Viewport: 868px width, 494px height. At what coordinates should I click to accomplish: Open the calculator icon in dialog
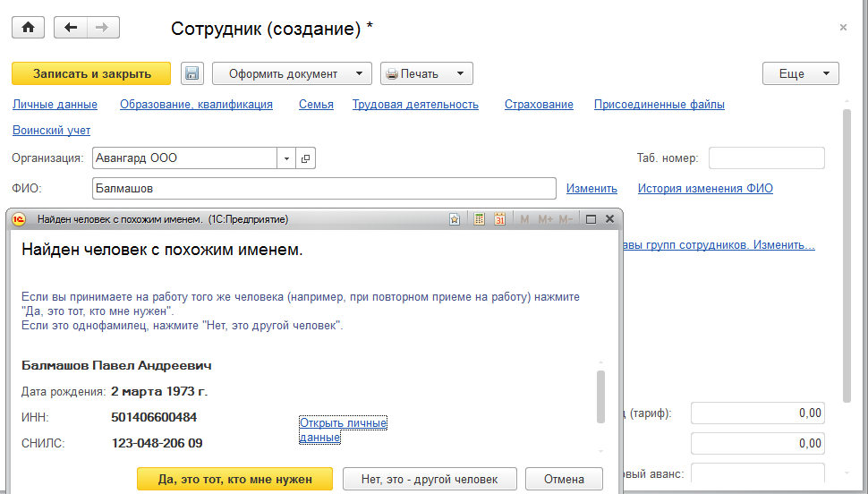[x=479, y=218]
